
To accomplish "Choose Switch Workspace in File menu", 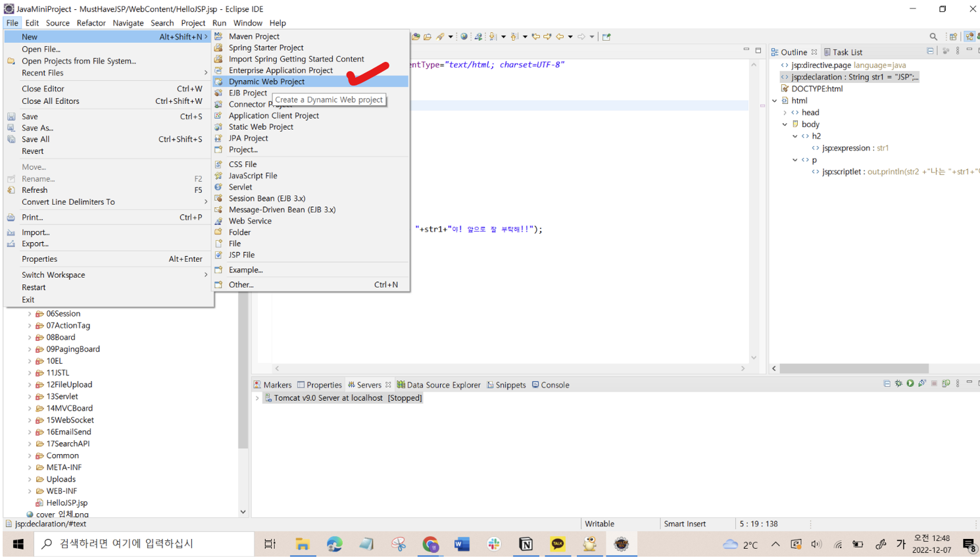I will 109,275.
